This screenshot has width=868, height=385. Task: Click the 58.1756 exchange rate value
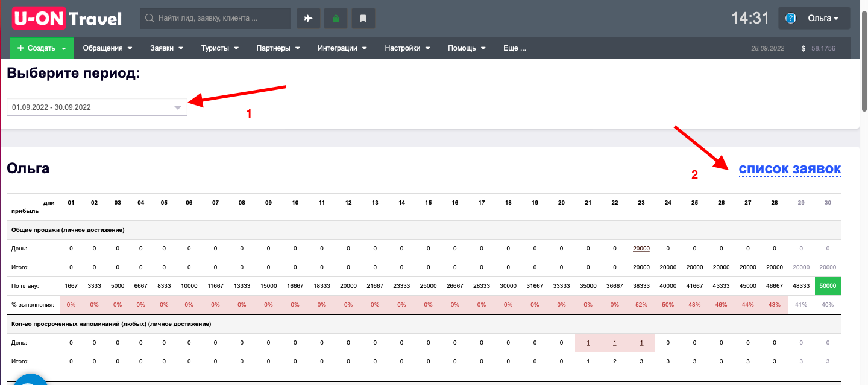(x=823, y=48)
